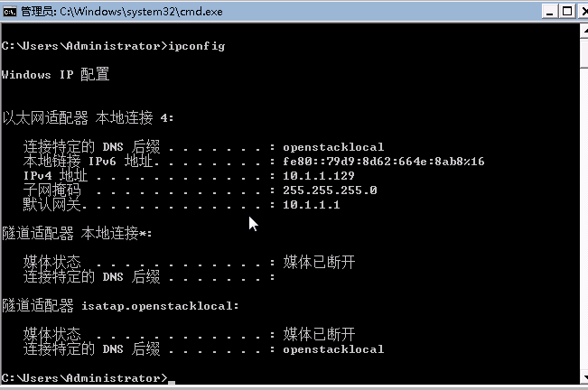
Task: Click the scrollbar up arrow
Action: pos(584,31)
